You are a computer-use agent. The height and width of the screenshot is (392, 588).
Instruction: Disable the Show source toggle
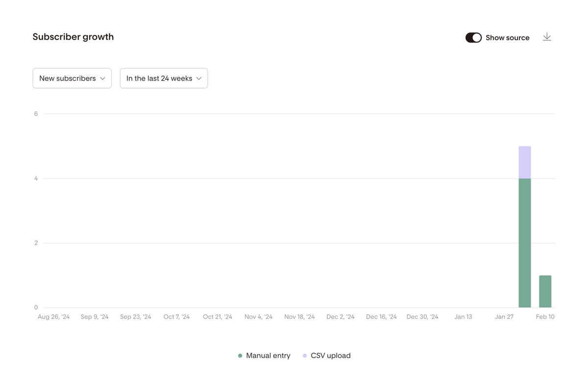click(473, 37)
